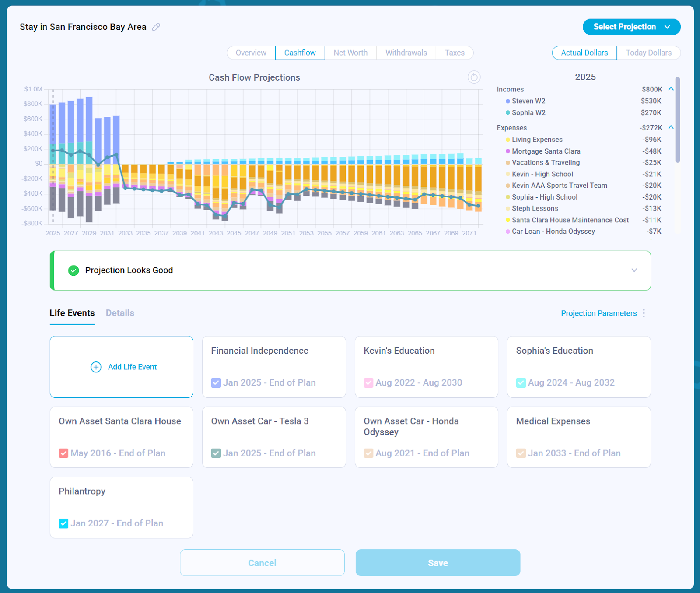Collapse the Incomes section
The width and height of the screenshot is (700, 593).
click(671, 89)
